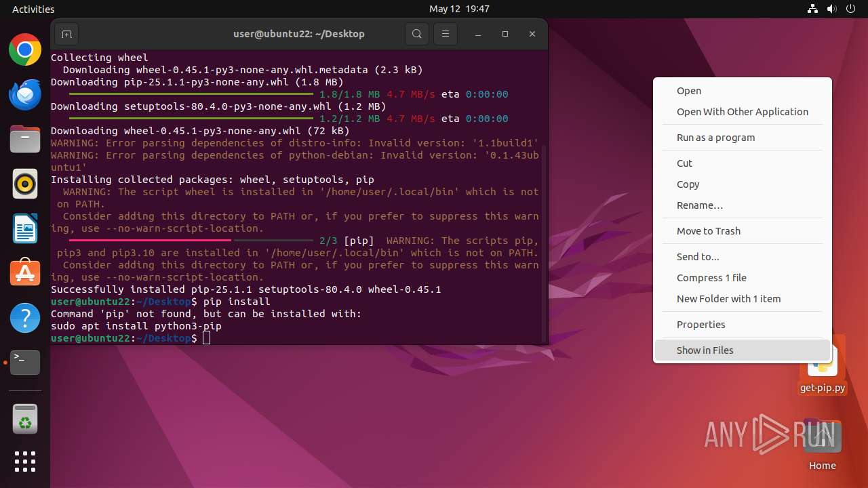
Task: Open Google Chrome from the dock
Action: pyautogui.click(x=25, y=49)
